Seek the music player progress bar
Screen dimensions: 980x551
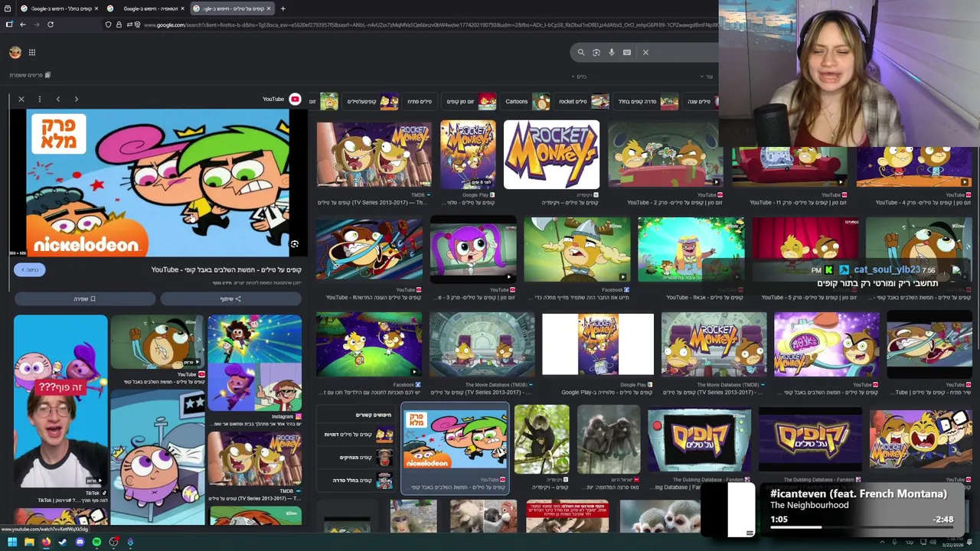point(864,527)
